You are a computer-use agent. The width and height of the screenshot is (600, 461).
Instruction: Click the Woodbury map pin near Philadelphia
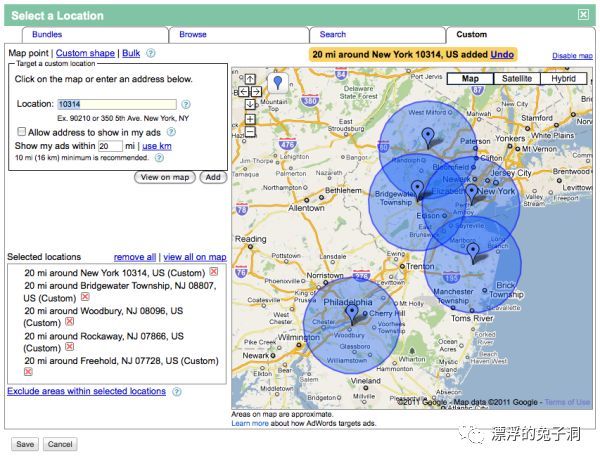tap(352, 314)
